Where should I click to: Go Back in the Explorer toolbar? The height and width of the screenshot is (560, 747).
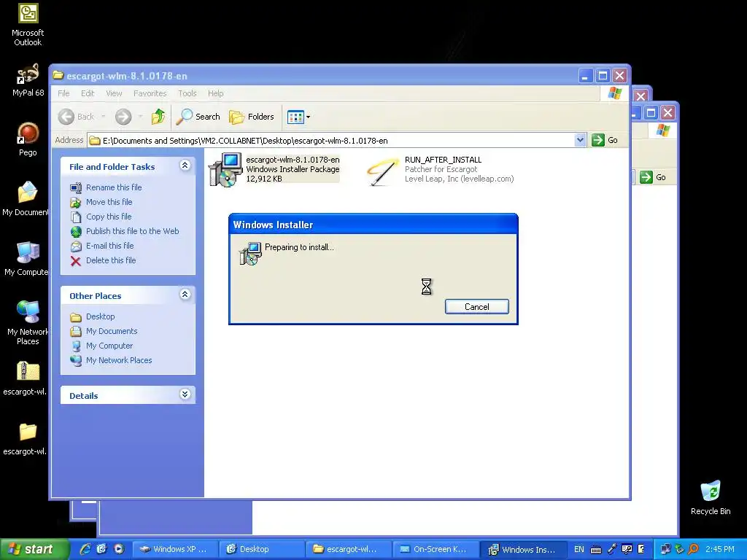tap(76, 117)
